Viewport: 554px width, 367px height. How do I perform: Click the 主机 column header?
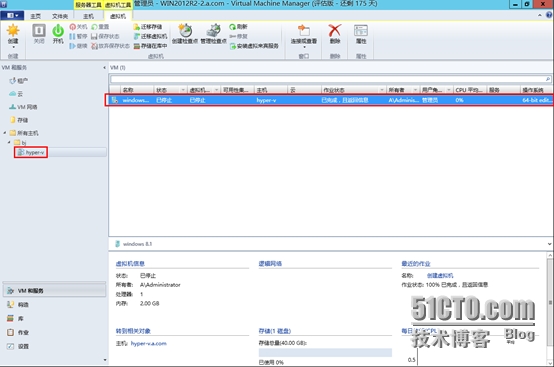tap(271, 90)
